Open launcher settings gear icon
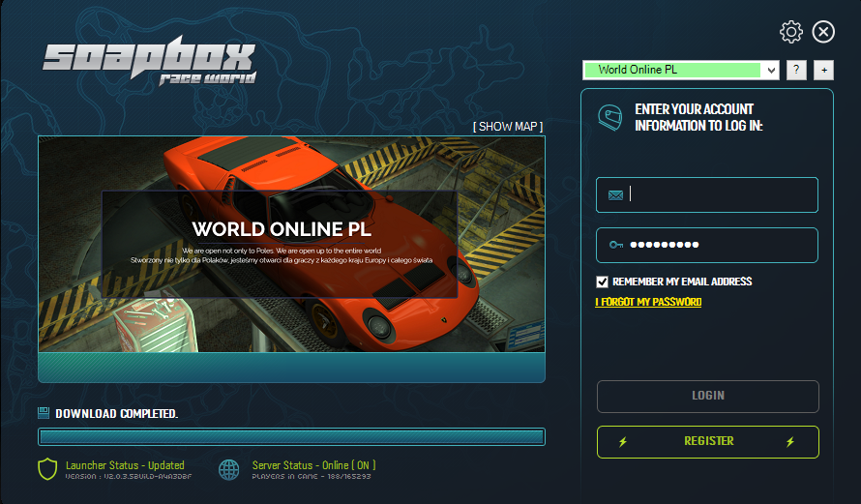This screenshot has height=504, width=861. pyautogui.click(x=790, y=32)
